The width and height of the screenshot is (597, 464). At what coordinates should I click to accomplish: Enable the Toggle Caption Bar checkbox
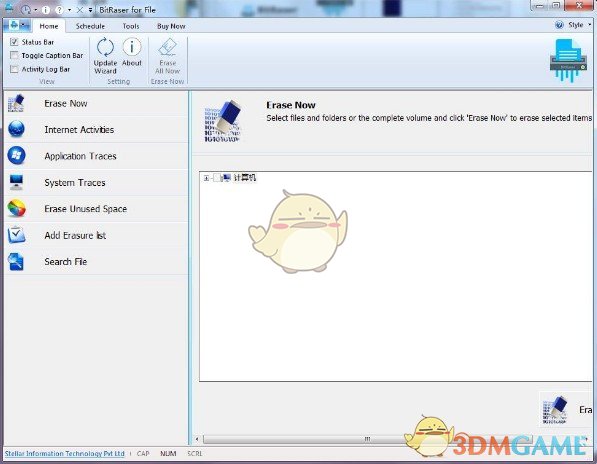pyautogui.click(x=14, y=55)
